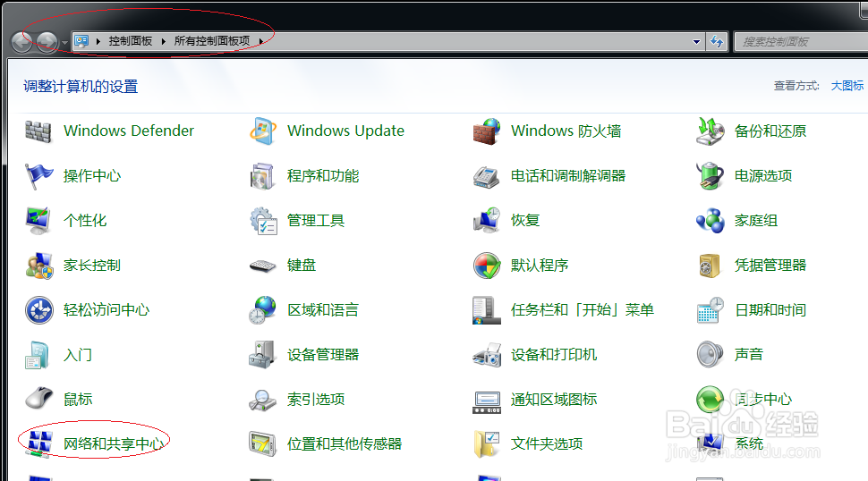Click the Back navigation button

click(22, 42)
